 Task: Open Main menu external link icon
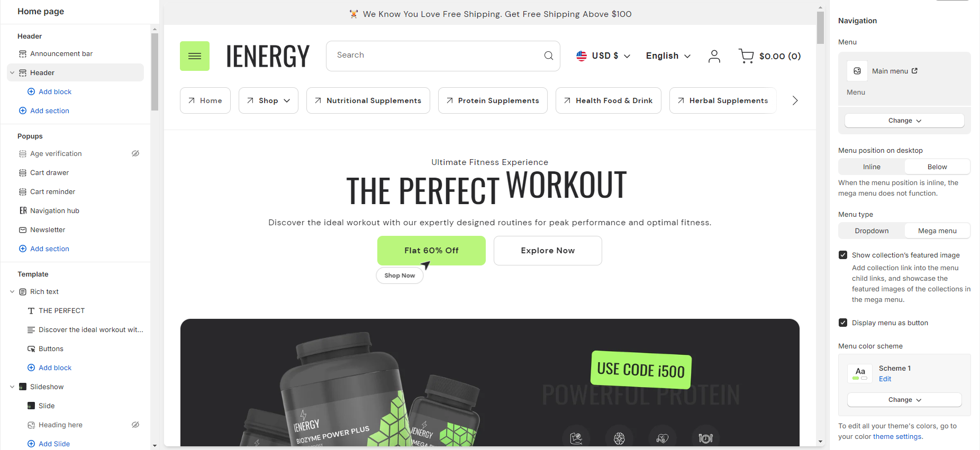coord(914,71)
